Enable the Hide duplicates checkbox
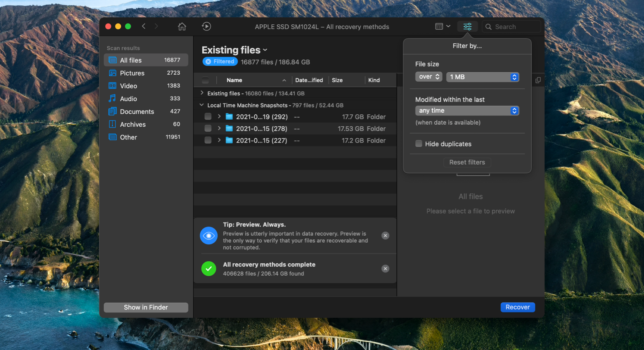Image resolution: width=644 pixels, height=350 pixels. (x=419, y=144)
